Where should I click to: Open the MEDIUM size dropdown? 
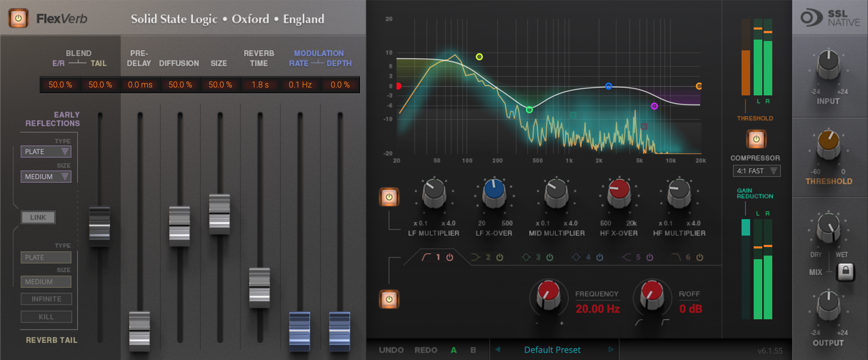tap(46, 176)
